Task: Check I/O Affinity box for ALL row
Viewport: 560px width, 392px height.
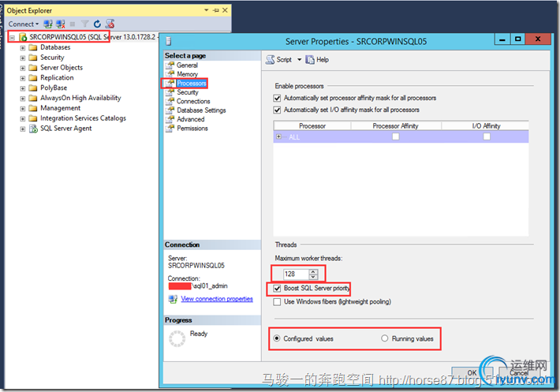Action: 487,136
